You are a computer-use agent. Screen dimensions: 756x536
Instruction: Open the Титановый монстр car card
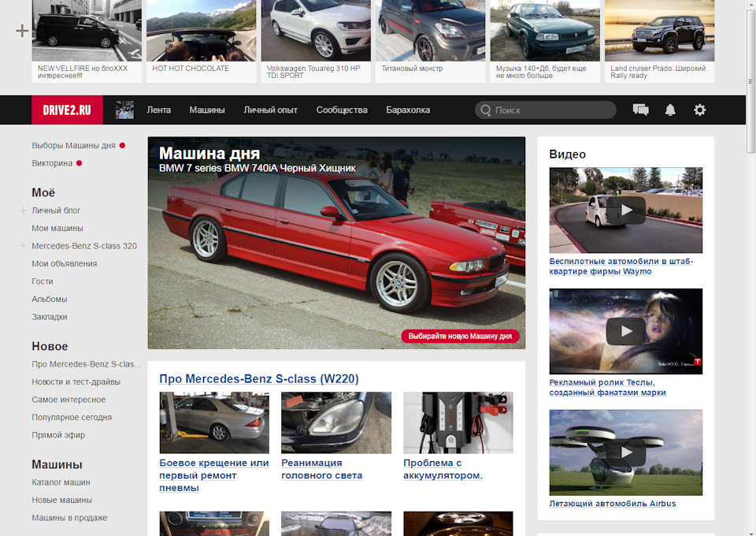pos(430,41)
